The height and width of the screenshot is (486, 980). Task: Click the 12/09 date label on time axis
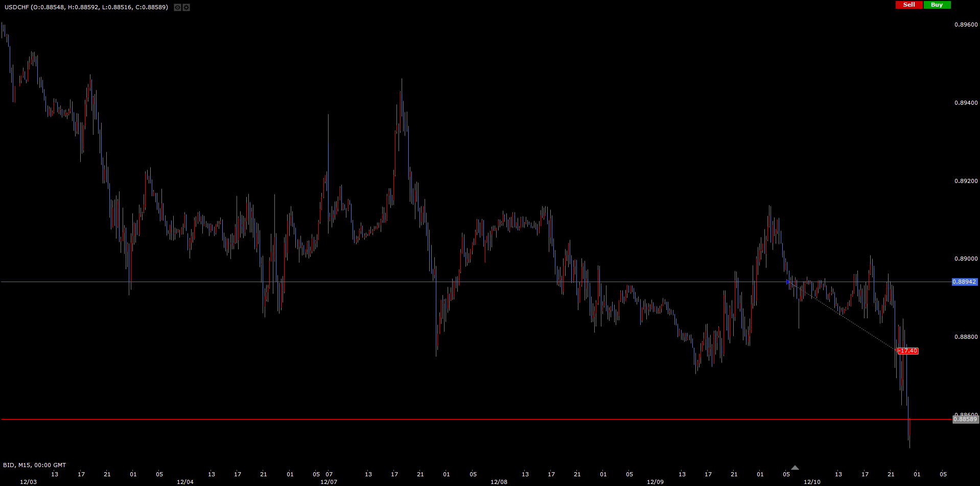(655, 482)
